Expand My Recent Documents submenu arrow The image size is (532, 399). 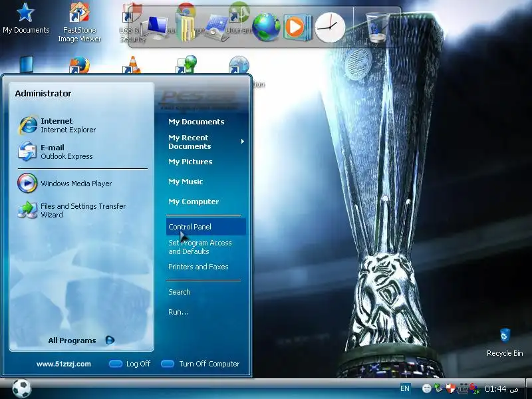[242, 142]
